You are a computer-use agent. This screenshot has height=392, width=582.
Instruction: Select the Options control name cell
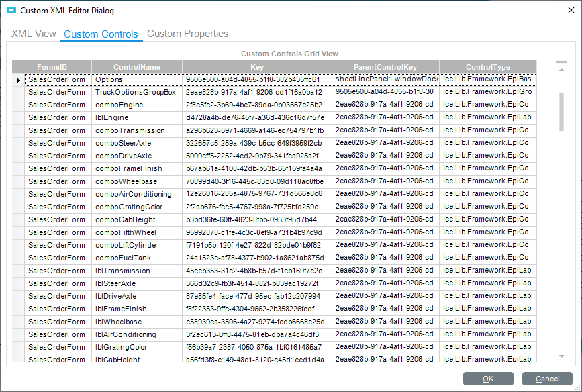(x=136, y=79)
